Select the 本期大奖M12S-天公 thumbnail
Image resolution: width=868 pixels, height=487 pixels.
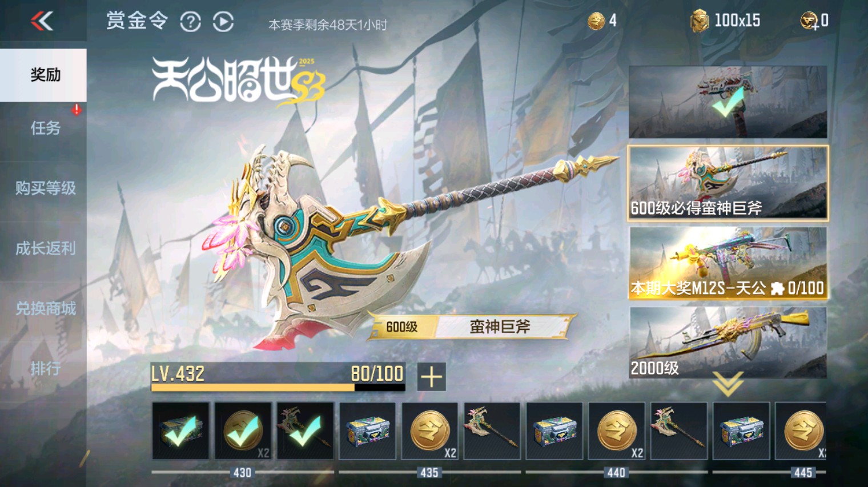click(x=728, y=263)
